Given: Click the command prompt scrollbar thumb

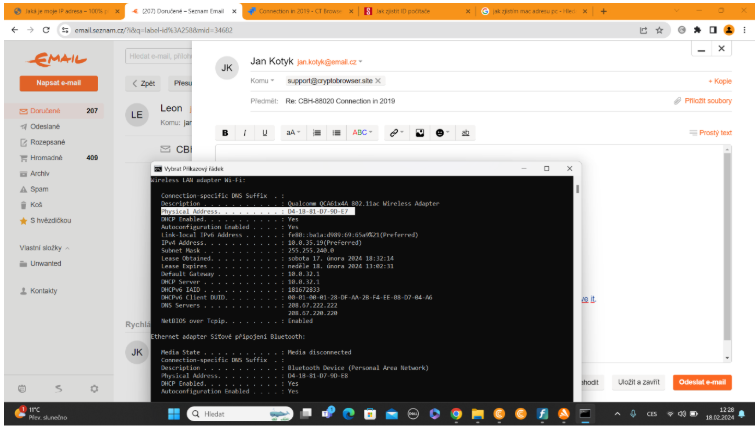Looking at the screenshot, I should [x=577, y=189].
